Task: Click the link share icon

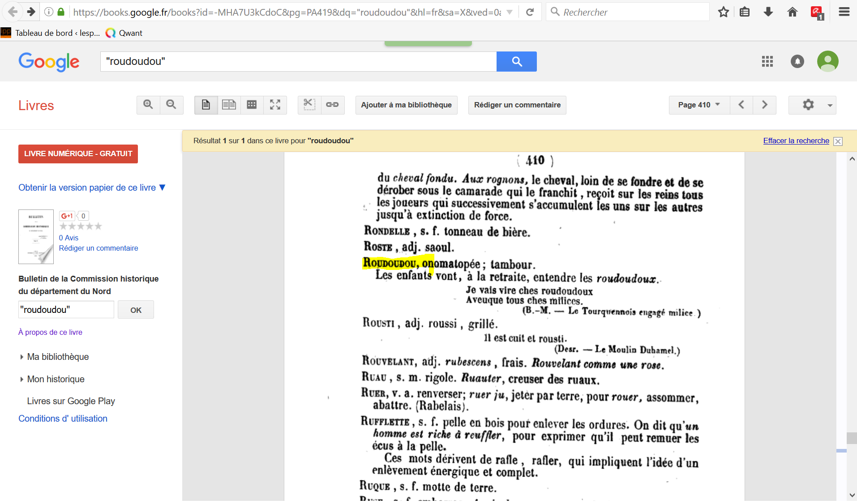Action: click(x=332, y=105)
